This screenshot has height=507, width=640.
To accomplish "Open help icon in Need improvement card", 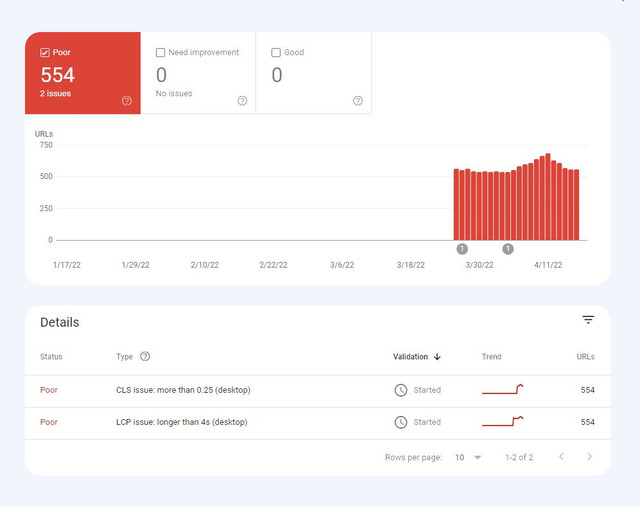I will pos(242,101).
